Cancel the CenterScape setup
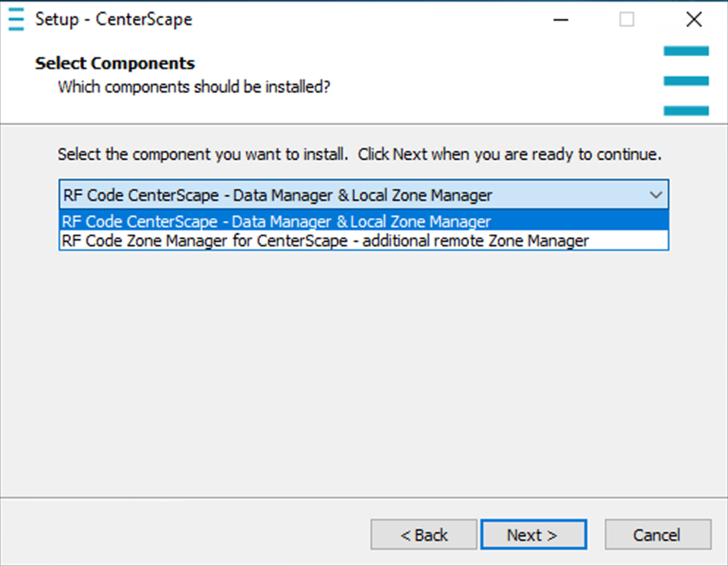728x566 pixels. point(656,535)
